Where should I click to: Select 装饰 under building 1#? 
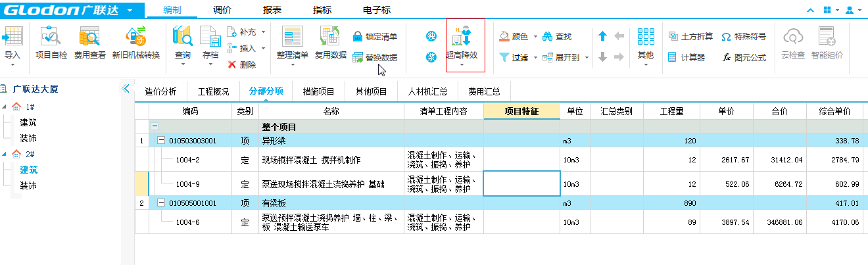coord(28,139)
